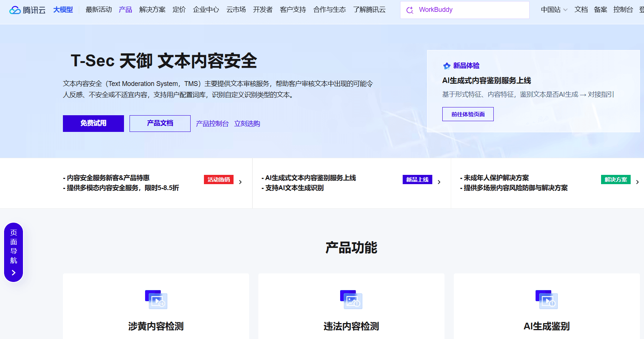
Task: Open the 违法内容检测 feature icon
Action: tap(351, 299)
